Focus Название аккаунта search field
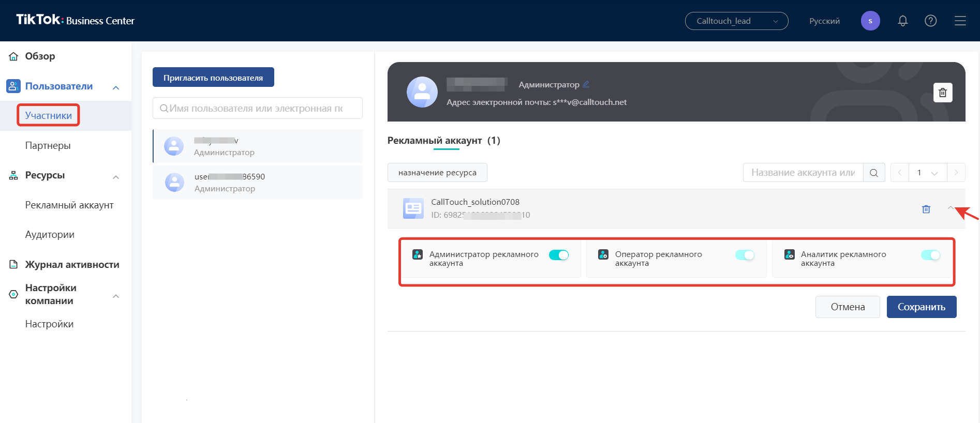980x423 pixels. [x=803, y=173]
